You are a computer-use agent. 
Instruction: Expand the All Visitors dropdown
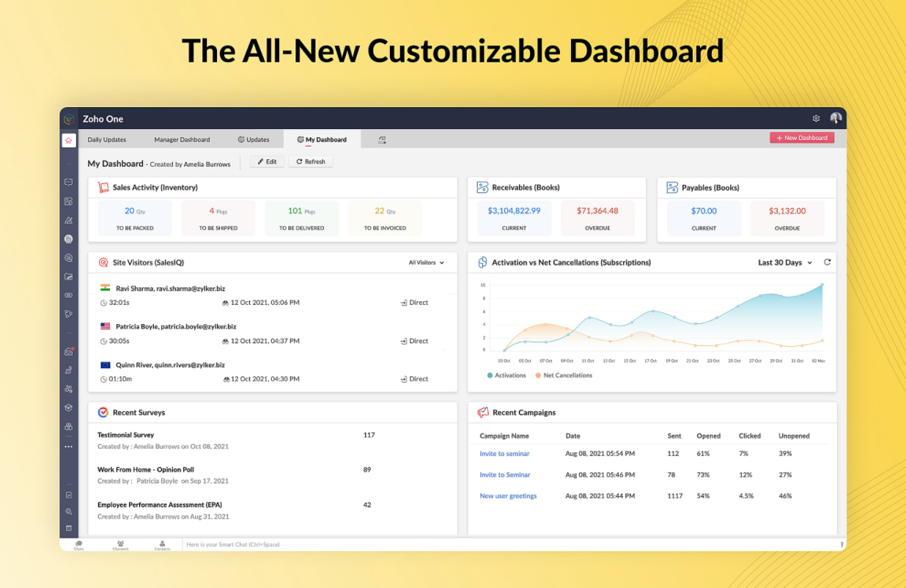(x=427, y=262)
